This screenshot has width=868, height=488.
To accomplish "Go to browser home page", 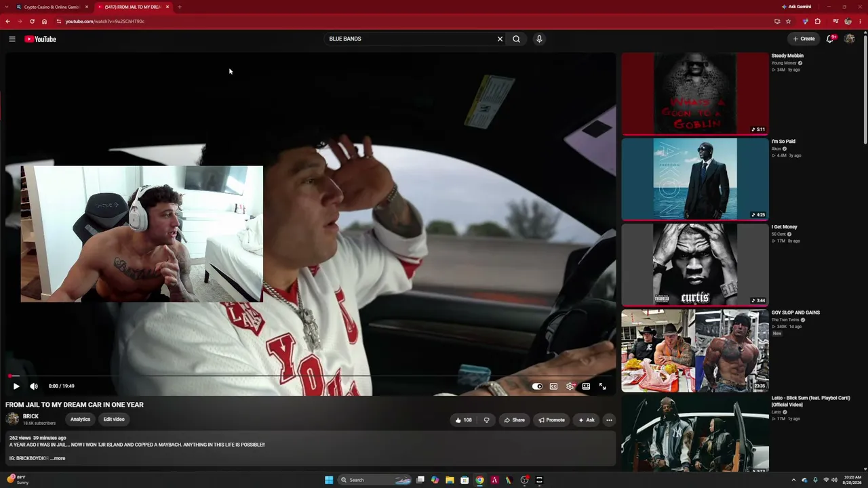I will click(44, 22).
